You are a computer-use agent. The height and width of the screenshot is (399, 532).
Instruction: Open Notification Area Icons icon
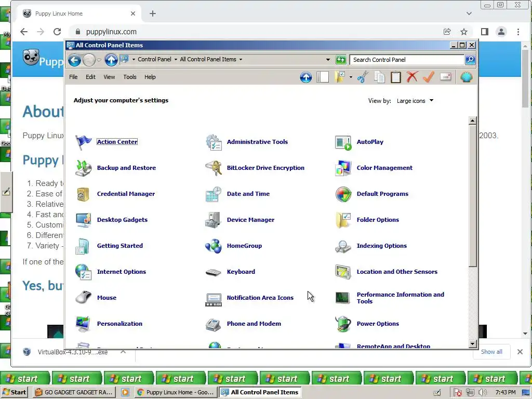[214, 299]
